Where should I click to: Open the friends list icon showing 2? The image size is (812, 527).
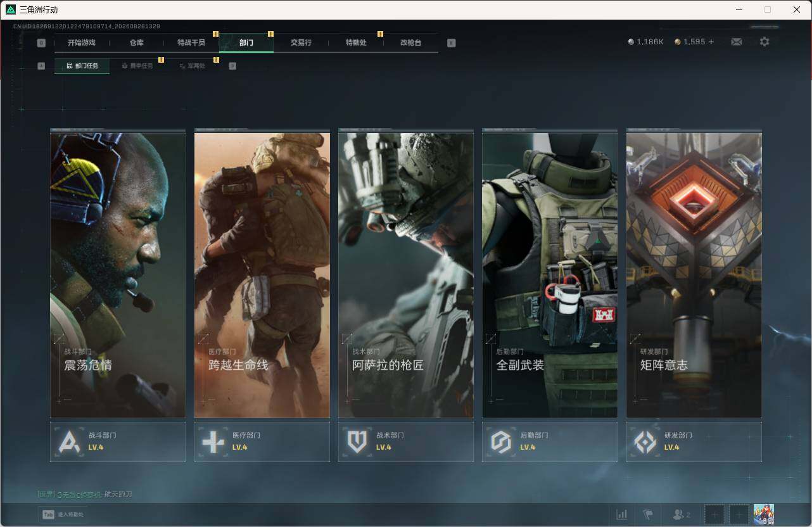pyautogui.click(x=682, y=514)
